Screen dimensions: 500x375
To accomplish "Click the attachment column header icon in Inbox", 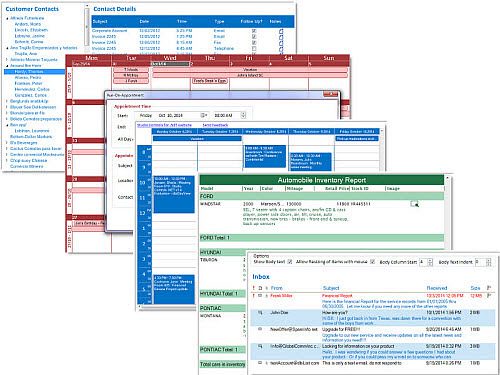I will [266, 288].
